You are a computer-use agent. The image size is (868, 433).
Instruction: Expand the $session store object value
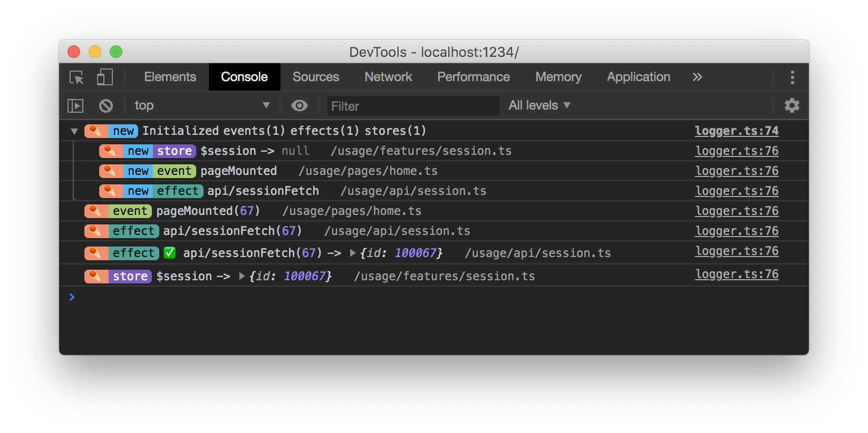(x=242, y=276)
